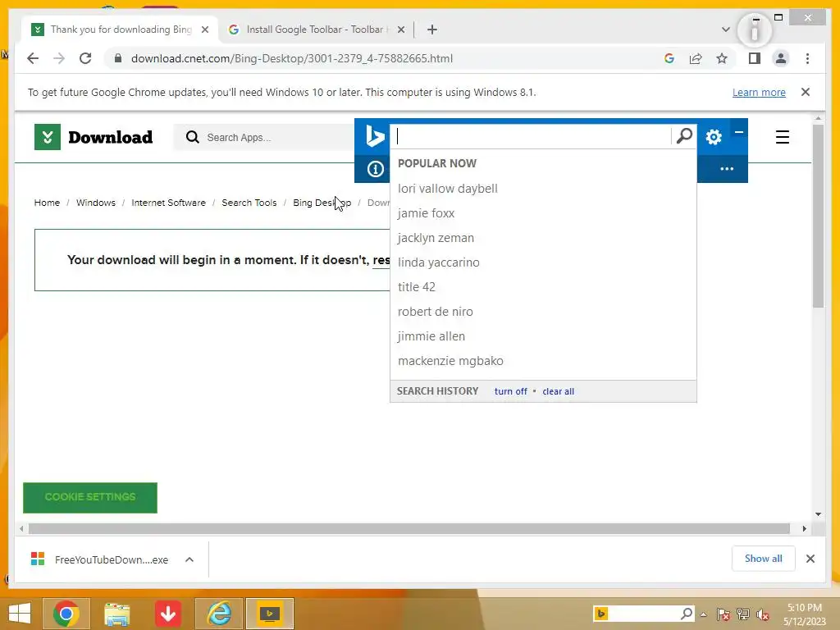Viewport: 840px width, 630px height.
Task: Open Internet Explorer from the taskbar
Action: (219, 614)
